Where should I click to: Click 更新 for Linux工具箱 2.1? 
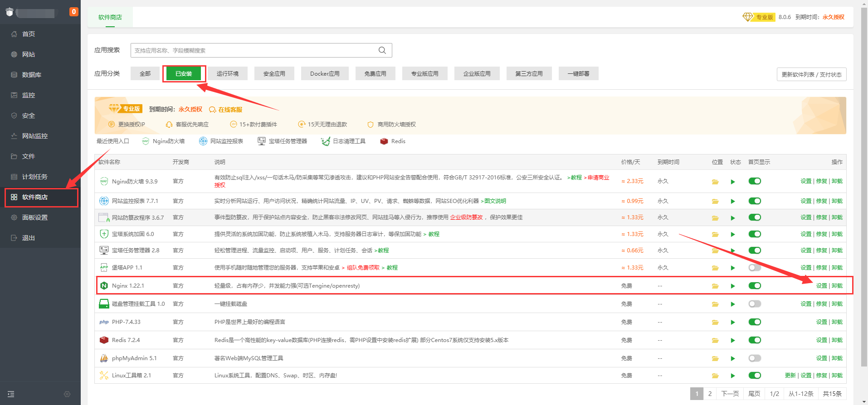[x=790, y=376]
